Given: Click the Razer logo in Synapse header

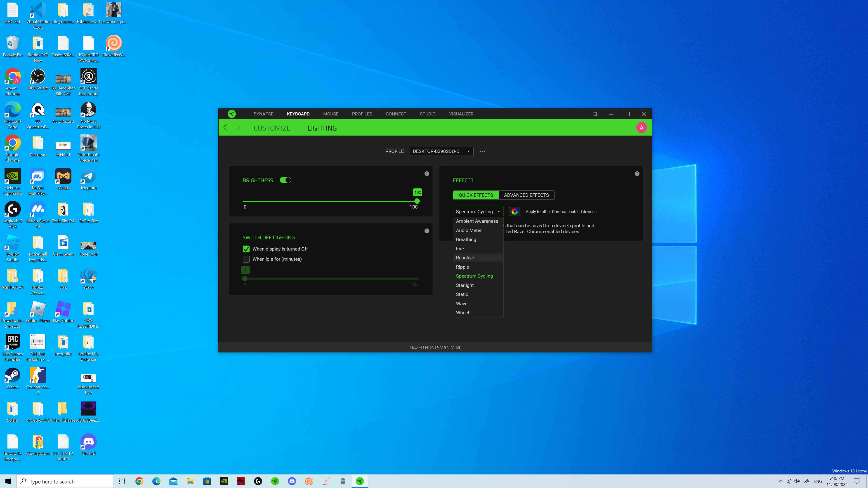Looking at the screenshot, I should (x=231, y=114).
